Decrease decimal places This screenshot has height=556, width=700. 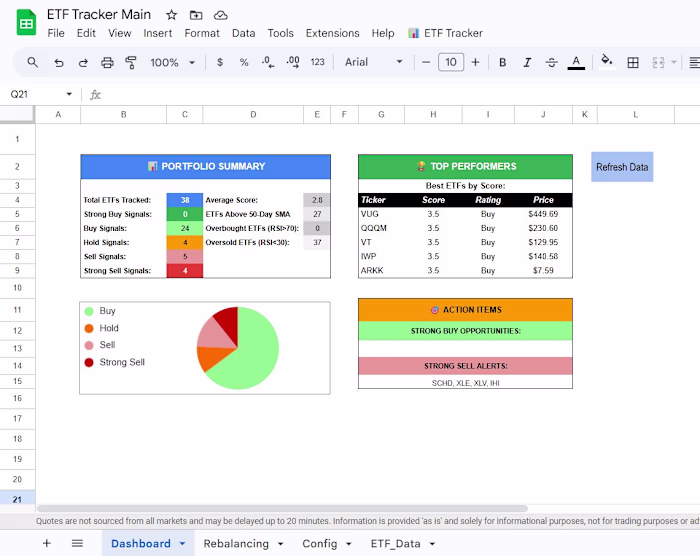[x=268, y=62]
